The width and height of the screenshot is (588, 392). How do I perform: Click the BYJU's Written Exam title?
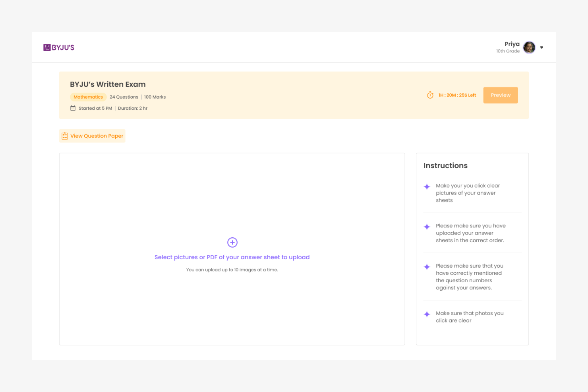tap(108, 84)
